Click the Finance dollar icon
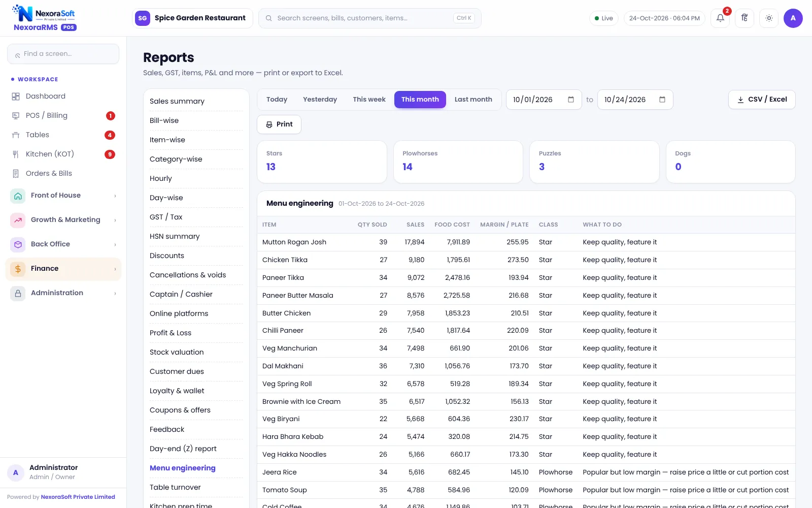The image size is (812, 508). coord(18,269)
